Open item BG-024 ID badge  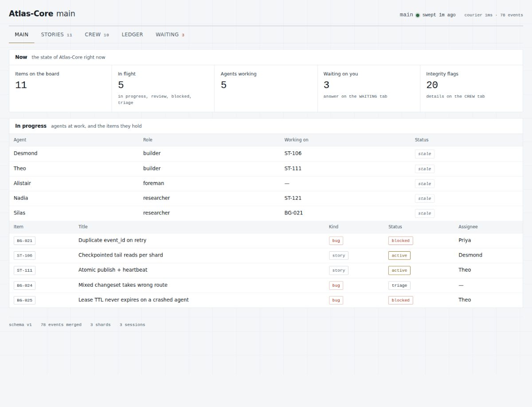coord(24,285)
